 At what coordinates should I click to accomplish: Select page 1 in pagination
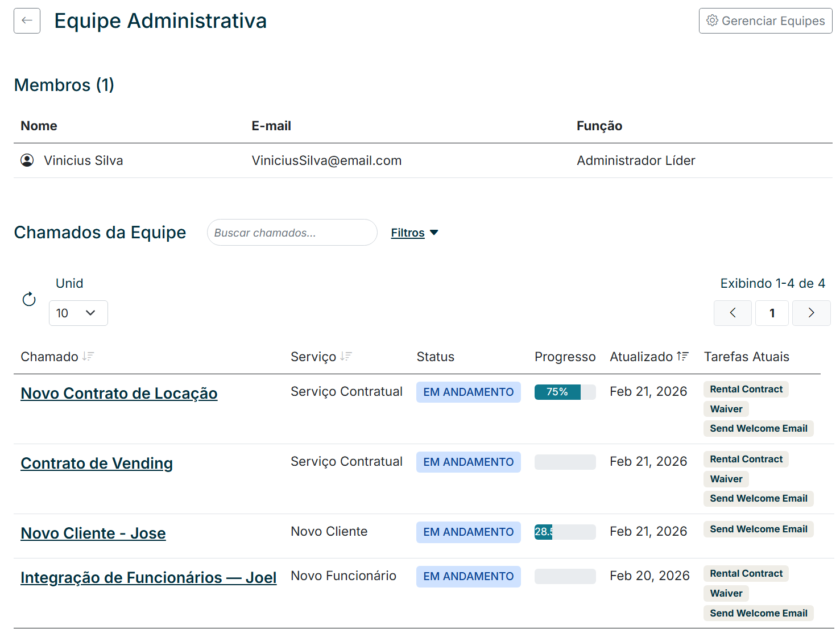click(772, 313)
